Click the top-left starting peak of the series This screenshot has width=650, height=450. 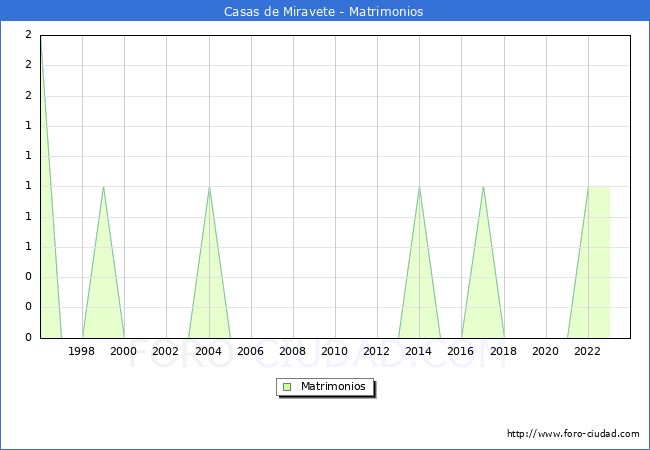tap(41, 40)
